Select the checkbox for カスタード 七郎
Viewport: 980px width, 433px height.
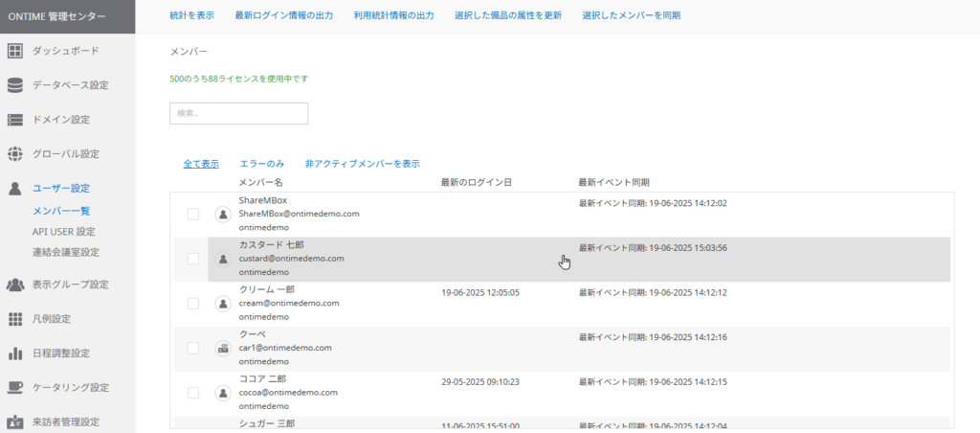click(193, 259)
